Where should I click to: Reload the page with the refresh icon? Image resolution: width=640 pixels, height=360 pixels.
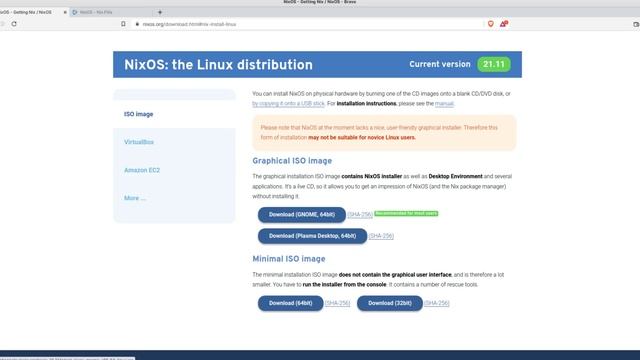pos(14,24)
